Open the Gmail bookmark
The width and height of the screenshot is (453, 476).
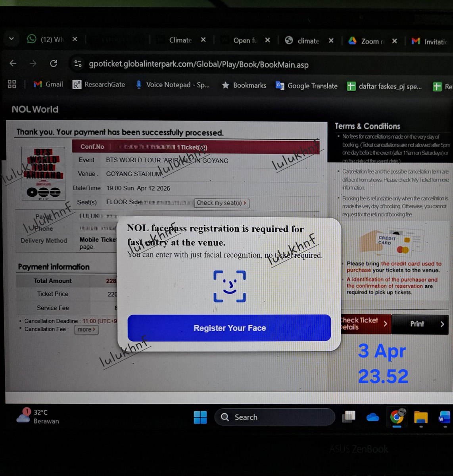click(48, 84)
